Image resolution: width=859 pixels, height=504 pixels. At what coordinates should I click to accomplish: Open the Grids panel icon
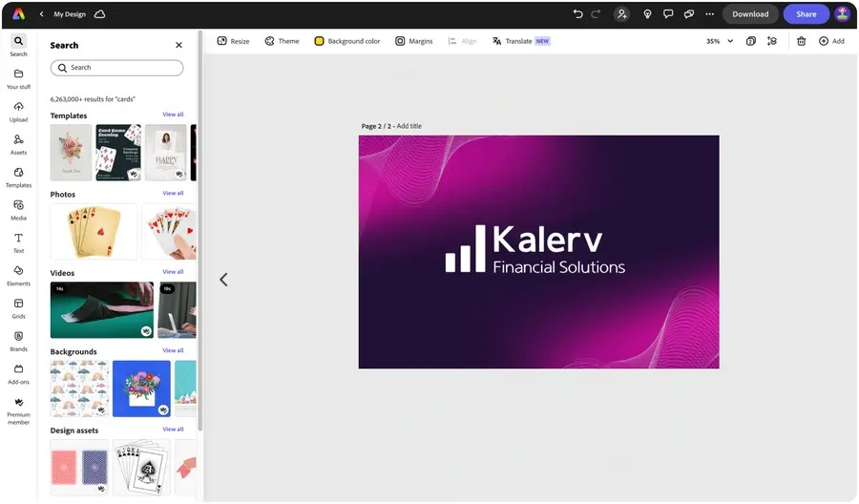19,304
